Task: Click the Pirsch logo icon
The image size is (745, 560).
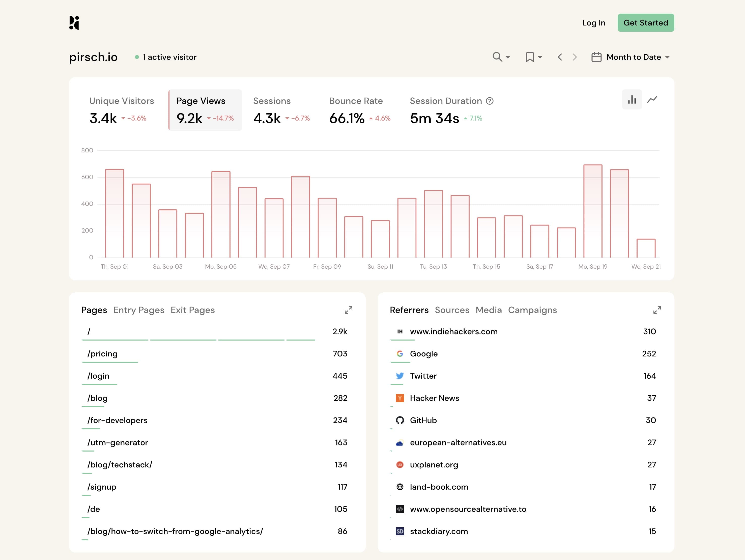Action: click(74, 22)
